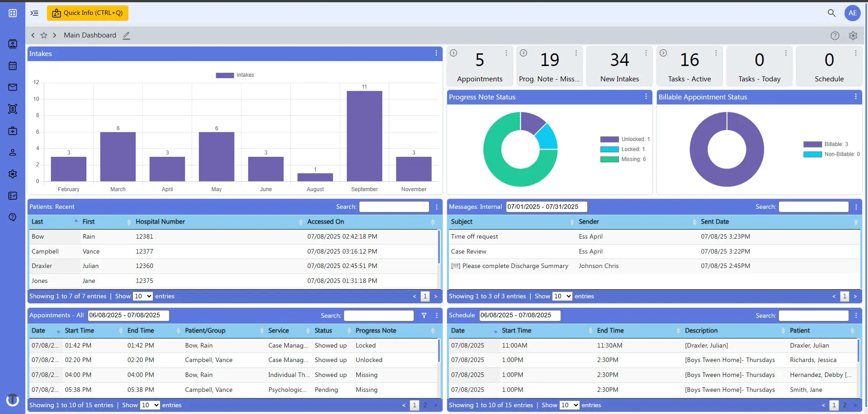Open the arrow icon on Tasks - Active card
Image resolution: width=868 pixels, height=414 pixels.
tap(663, 53)
